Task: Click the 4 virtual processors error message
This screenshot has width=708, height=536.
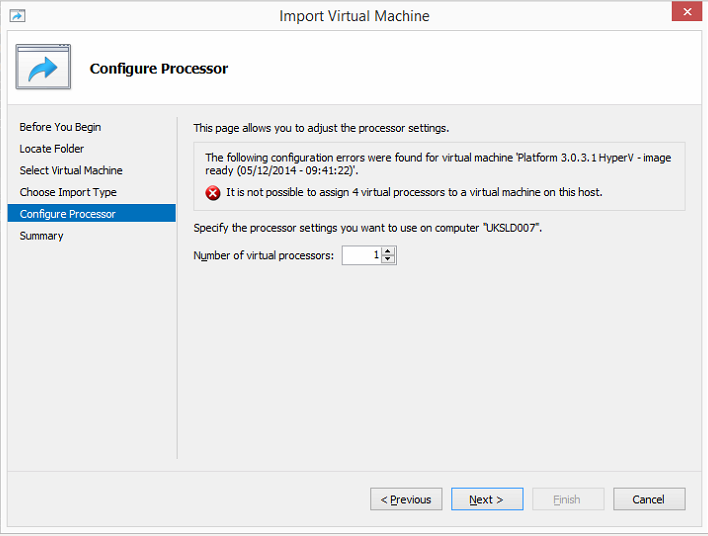Action: pyautogui.click(x=414, y=192)
